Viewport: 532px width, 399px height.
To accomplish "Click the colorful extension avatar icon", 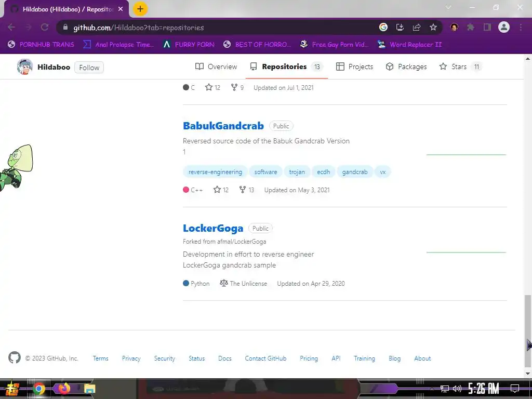I will 454,27.
